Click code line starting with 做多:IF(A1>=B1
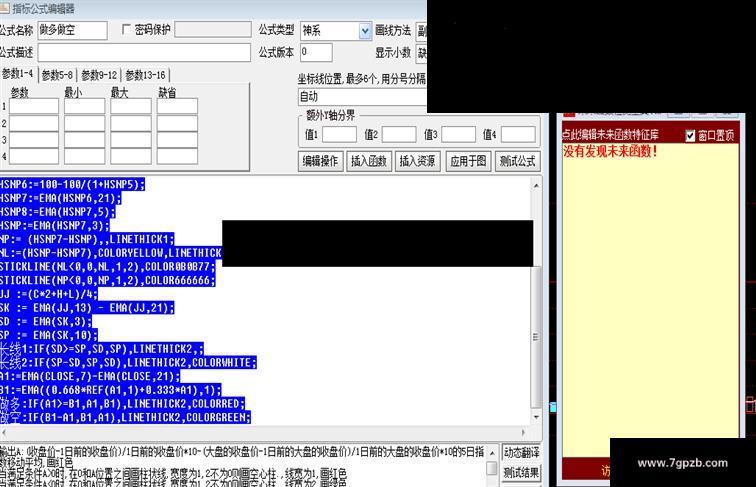This screenshot has width=756, height=487. pos(122,404)
